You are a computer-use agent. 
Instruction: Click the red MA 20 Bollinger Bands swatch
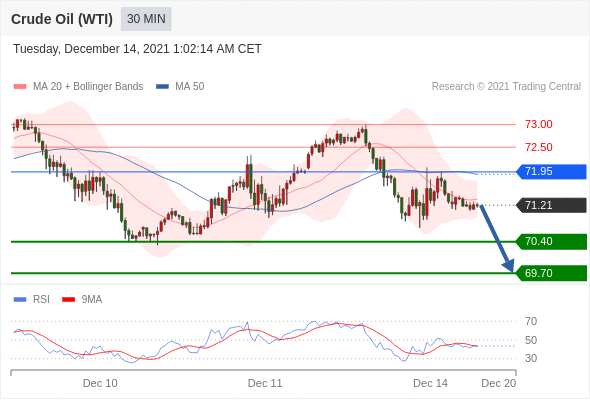20,87
